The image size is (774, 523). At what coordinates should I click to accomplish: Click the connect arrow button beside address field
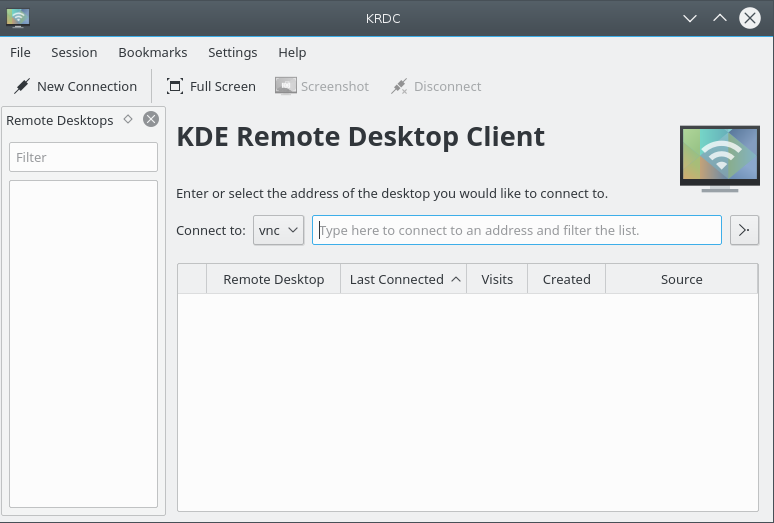tap(744, 230)
